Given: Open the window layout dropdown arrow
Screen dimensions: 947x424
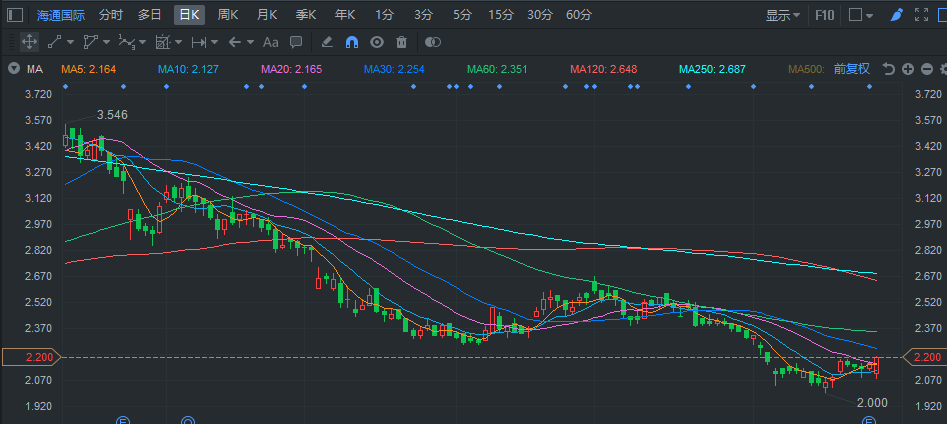Looking at the screenshot, I should pos(869,16).
